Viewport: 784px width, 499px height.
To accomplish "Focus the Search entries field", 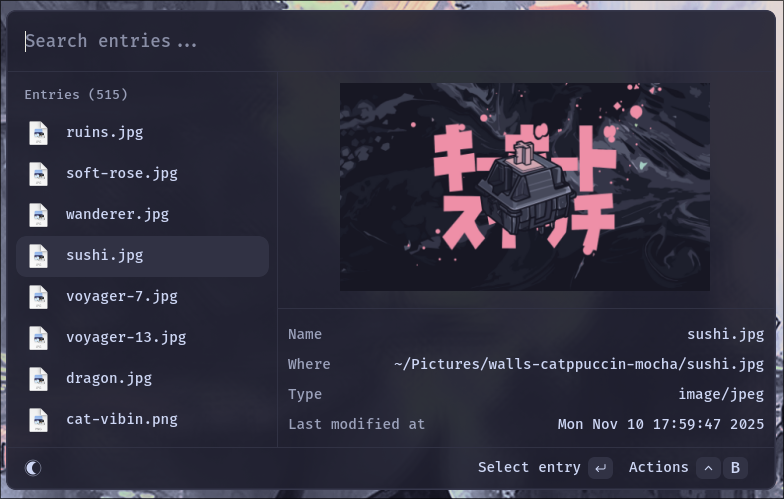I will tap(390, 41).
